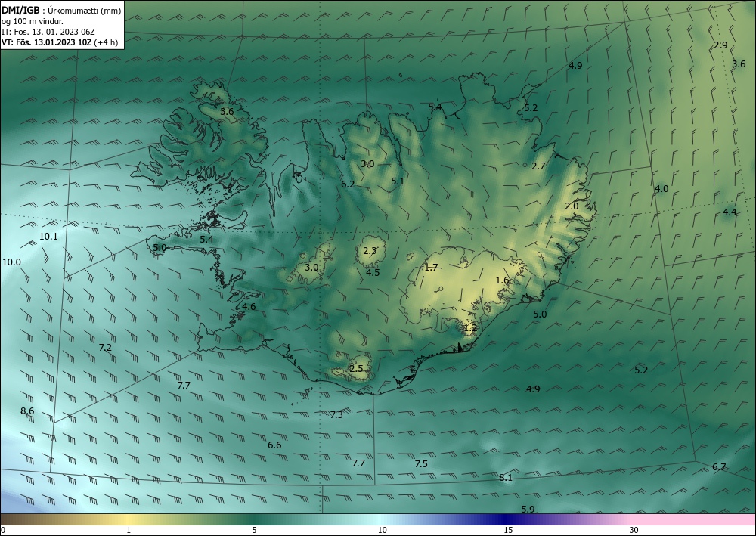The image size is (756, 536).
Task: Click the '1' label on the colour scale
Action: point(129,531)
